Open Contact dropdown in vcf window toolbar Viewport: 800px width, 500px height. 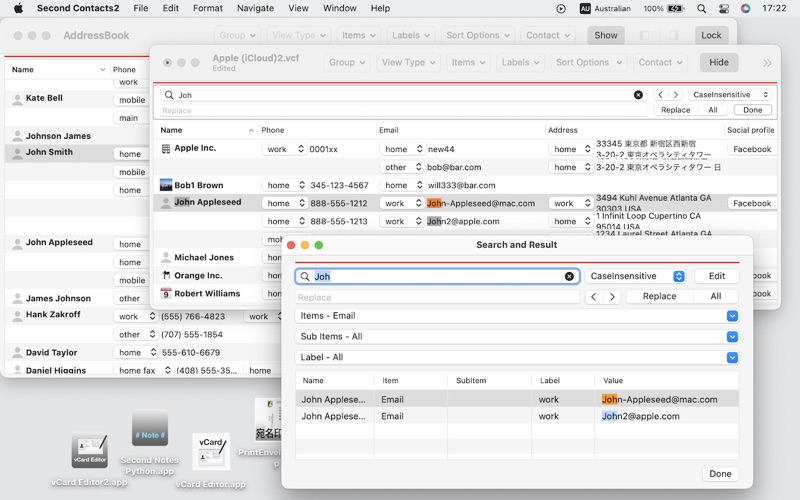660,62
